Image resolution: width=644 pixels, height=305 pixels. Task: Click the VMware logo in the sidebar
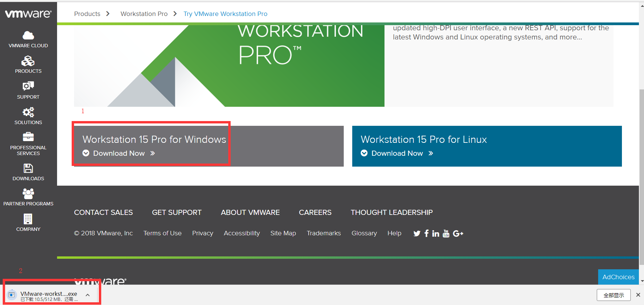(x=28, y=14)
